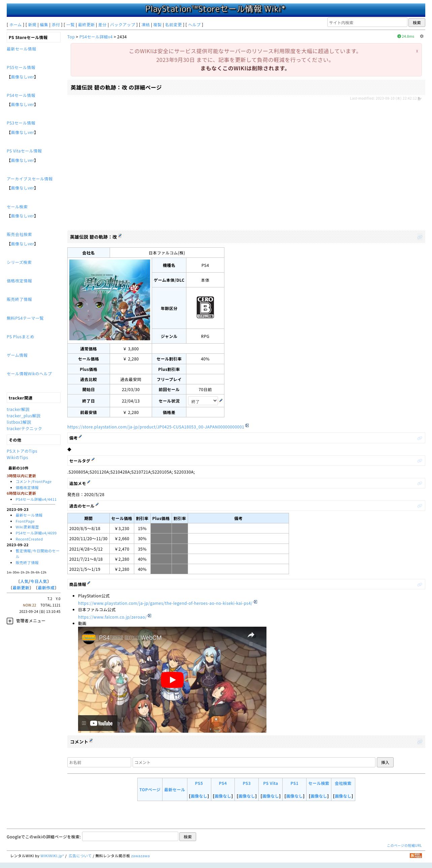Open ホーム in the top menu
432x868 pixels.
(x=15, y=25)
